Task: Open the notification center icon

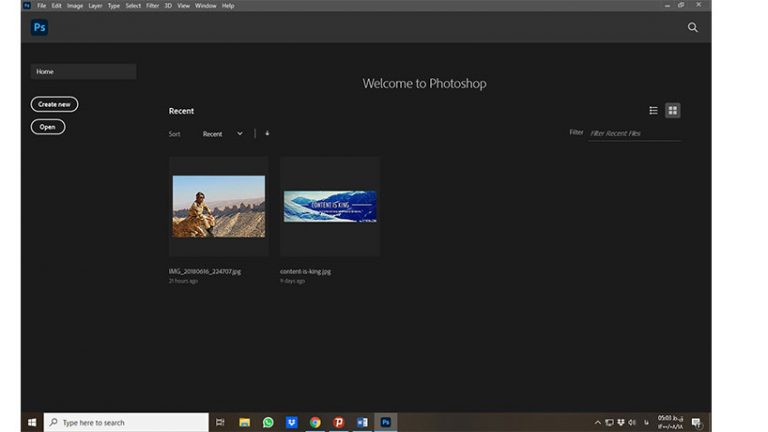Action: (x=696, y=422)
